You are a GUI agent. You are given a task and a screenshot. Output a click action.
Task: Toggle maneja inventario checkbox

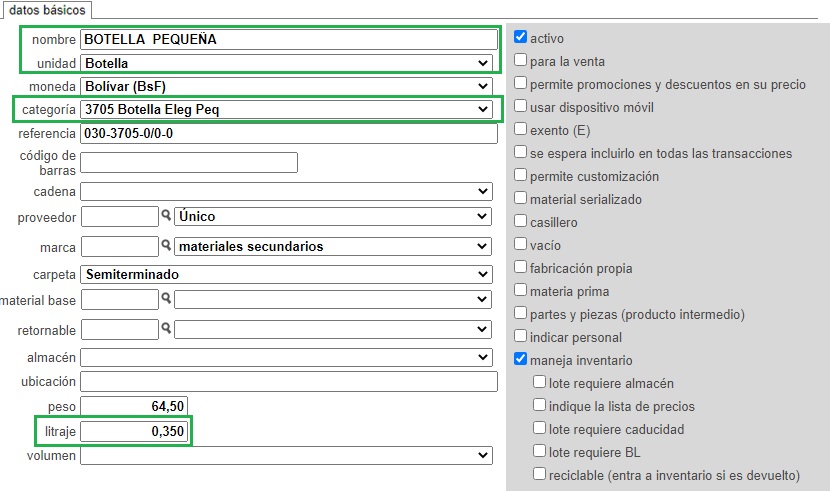pos(520,359)
